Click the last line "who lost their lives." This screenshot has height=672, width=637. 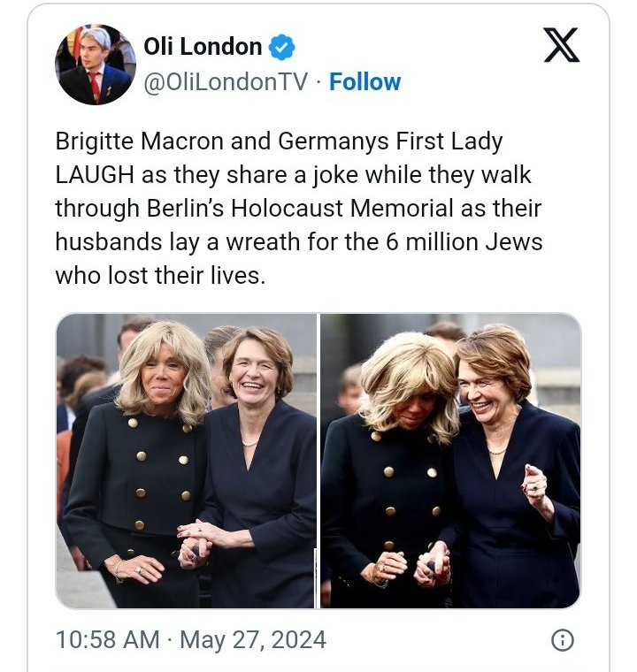click(x=160, y=275)
